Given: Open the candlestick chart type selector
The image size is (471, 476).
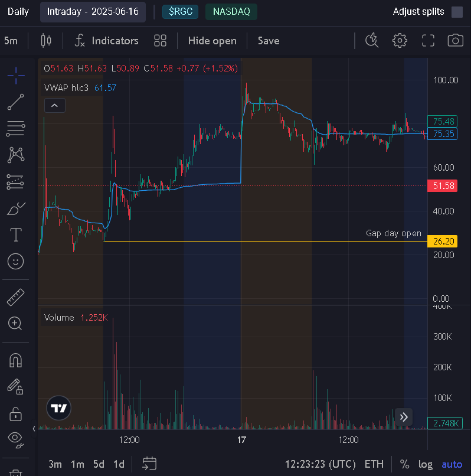Looking at the screenshot, I should [46, 40].
